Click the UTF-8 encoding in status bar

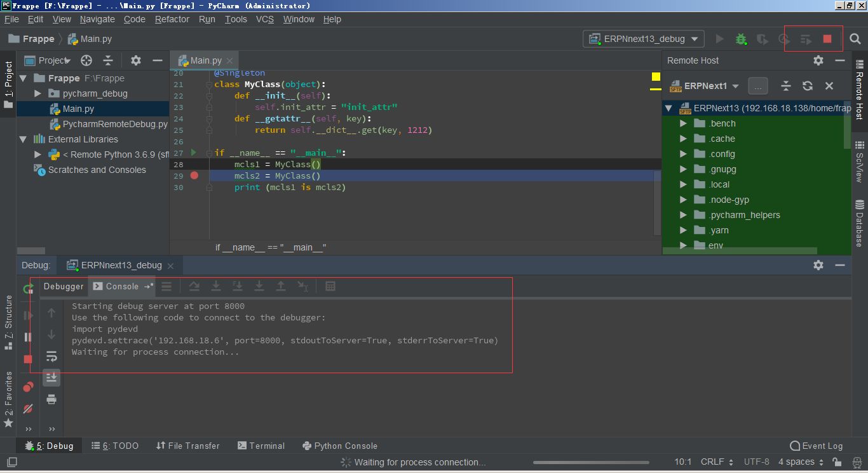tap(756, 462)
